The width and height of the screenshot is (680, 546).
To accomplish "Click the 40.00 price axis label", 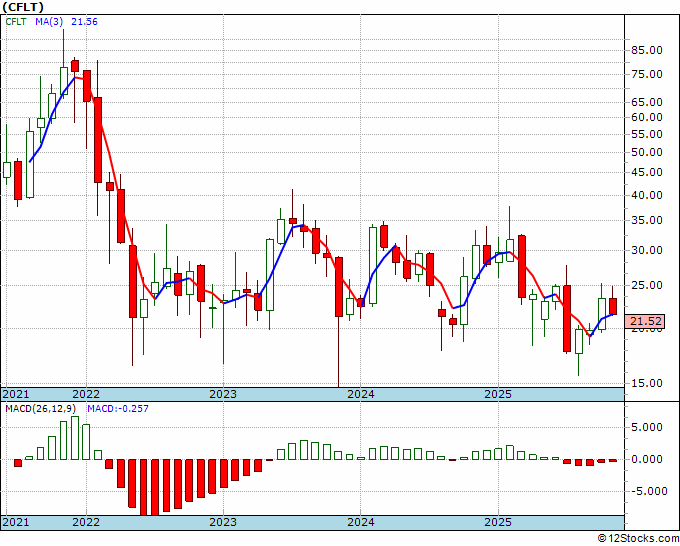I will click(646, 196).
